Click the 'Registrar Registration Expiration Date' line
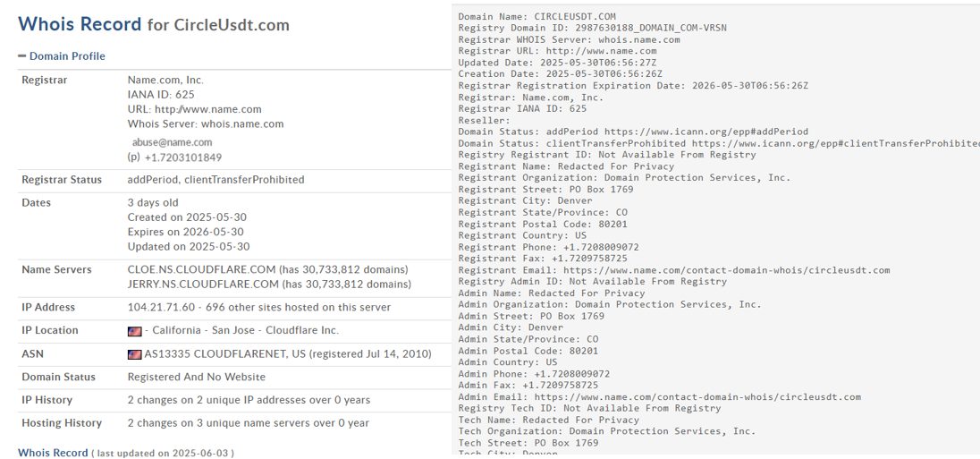 (x=633, y=86)
